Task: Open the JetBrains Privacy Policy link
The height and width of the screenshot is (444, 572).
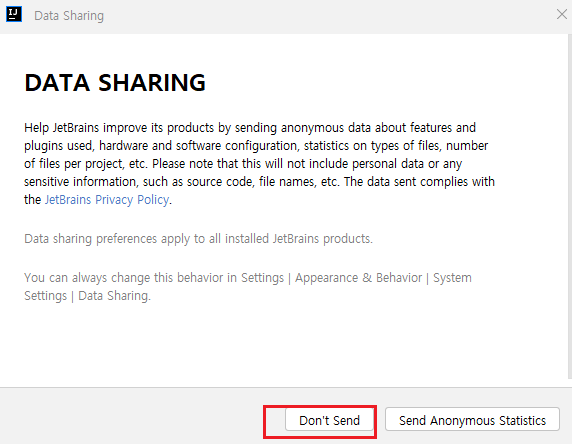Action: [107, 200]
